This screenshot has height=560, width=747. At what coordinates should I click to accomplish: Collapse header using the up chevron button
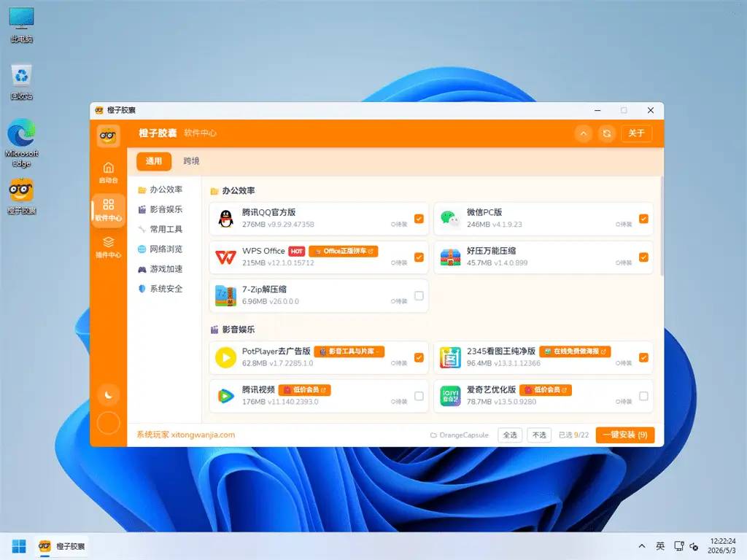[583, 133]
